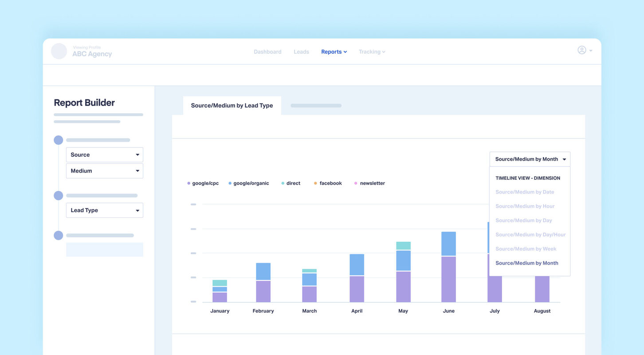The image size is (644, 355).
Task: Click the second step circle next to Lead Type
Action: coord(58,195)
